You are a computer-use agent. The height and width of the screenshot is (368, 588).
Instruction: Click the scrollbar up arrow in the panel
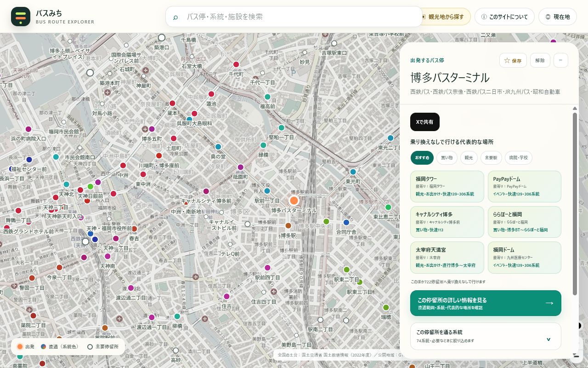(575, 109)
